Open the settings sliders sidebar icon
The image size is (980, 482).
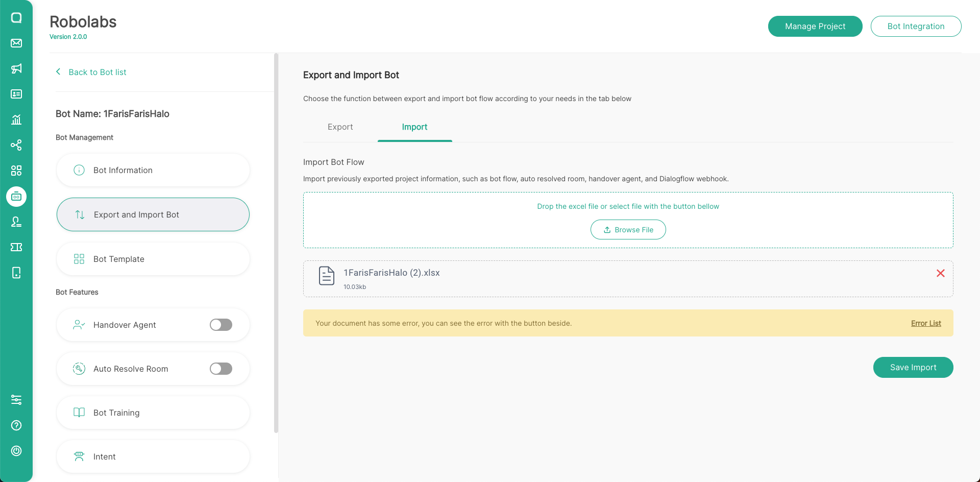(x=16, y=400)
